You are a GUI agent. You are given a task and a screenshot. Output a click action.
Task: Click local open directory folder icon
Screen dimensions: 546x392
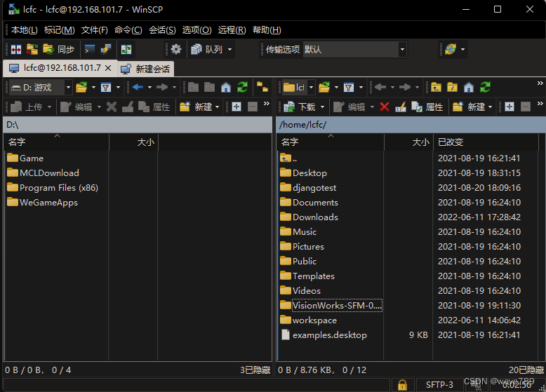point(81,87)
